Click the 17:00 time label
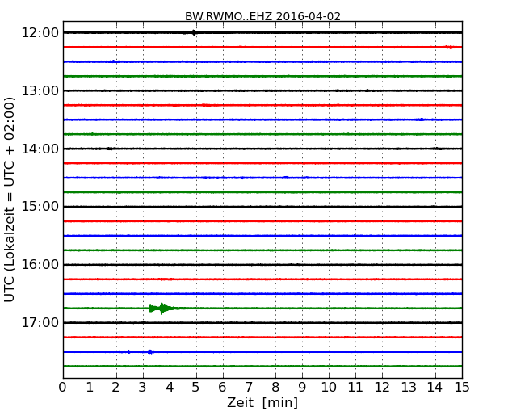This screenshot has height=420, width=525. [x=40, y=322]
